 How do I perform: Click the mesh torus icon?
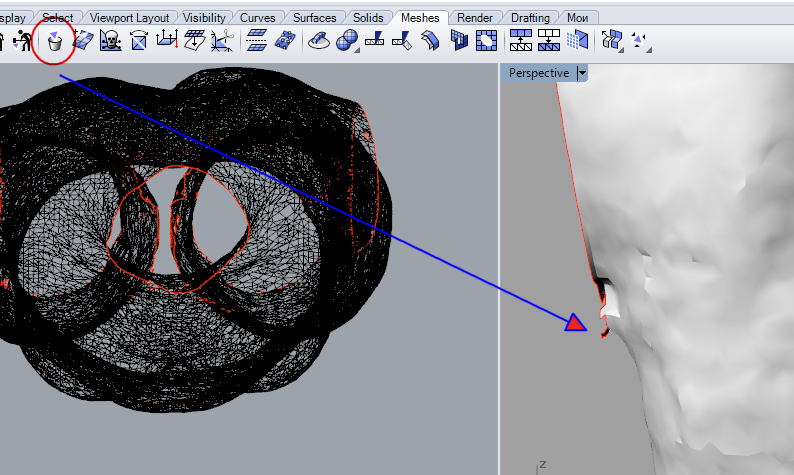(x=319, y=41)
